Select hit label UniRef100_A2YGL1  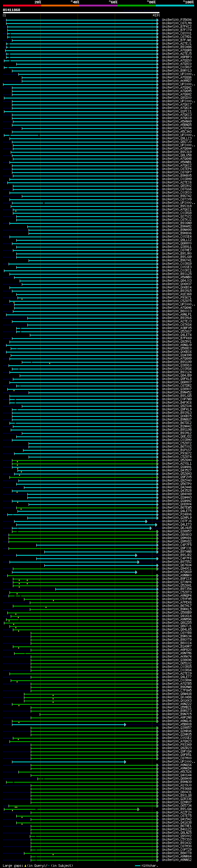(176, 463)
